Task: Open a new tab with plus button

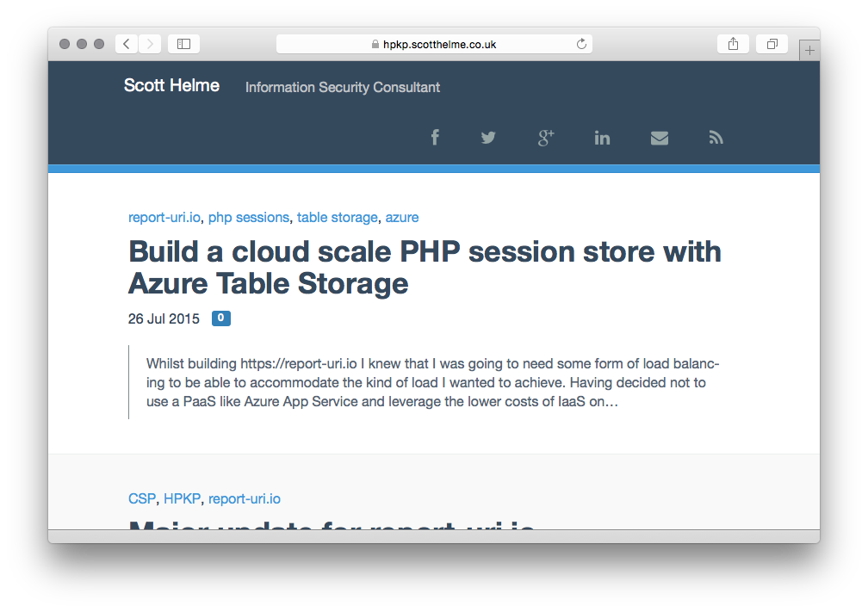Action: click(809, 51)
